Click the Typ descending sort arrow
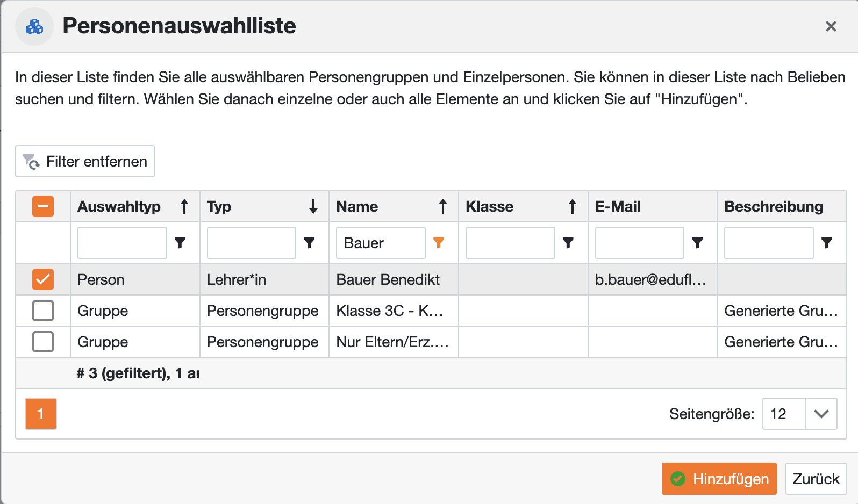This screenshot has height=504, width=858. 313,206
